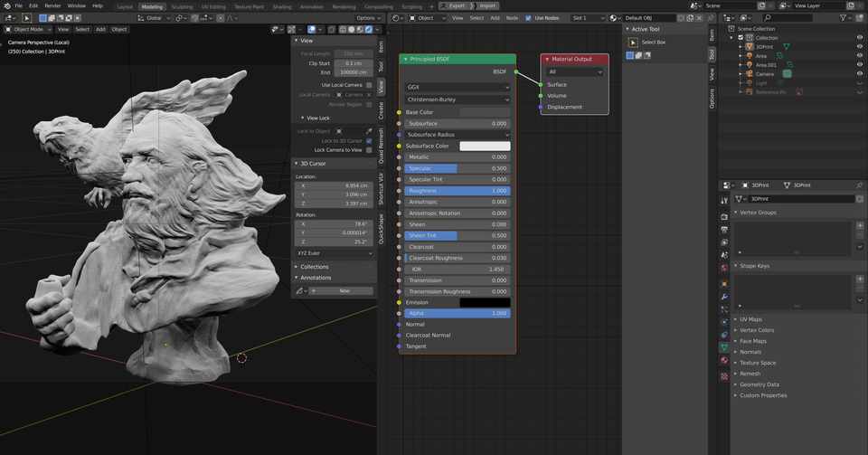Add a new shape key with plus
This screenshot has height=455, width=868.
coord(860,279)
